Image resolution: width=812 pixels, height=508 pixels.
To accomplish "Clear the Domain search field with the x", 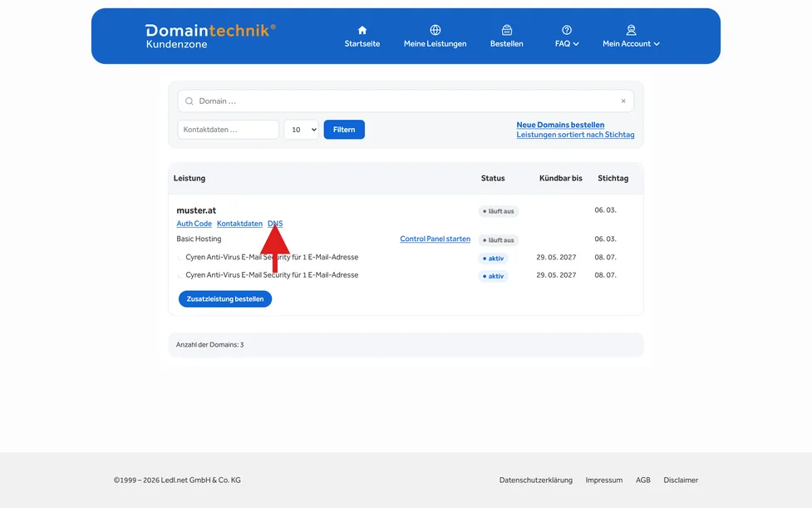I will coord(623,101).
